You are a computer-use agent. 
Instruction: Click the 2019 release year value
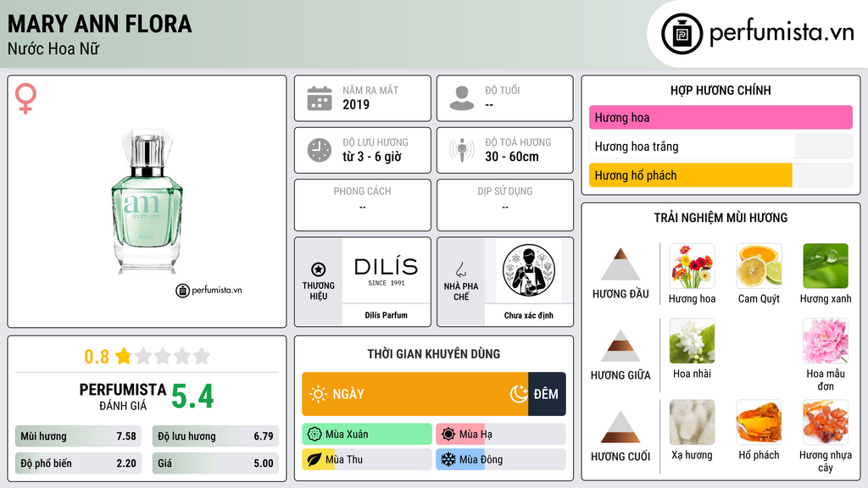(356, 104)
